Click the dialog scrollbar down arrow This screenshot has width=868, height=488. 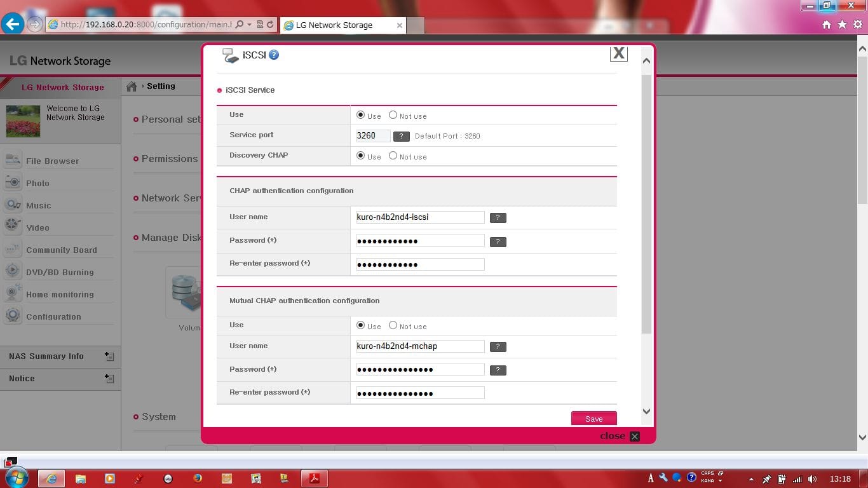pyautogui.click(x=646, y=412)
